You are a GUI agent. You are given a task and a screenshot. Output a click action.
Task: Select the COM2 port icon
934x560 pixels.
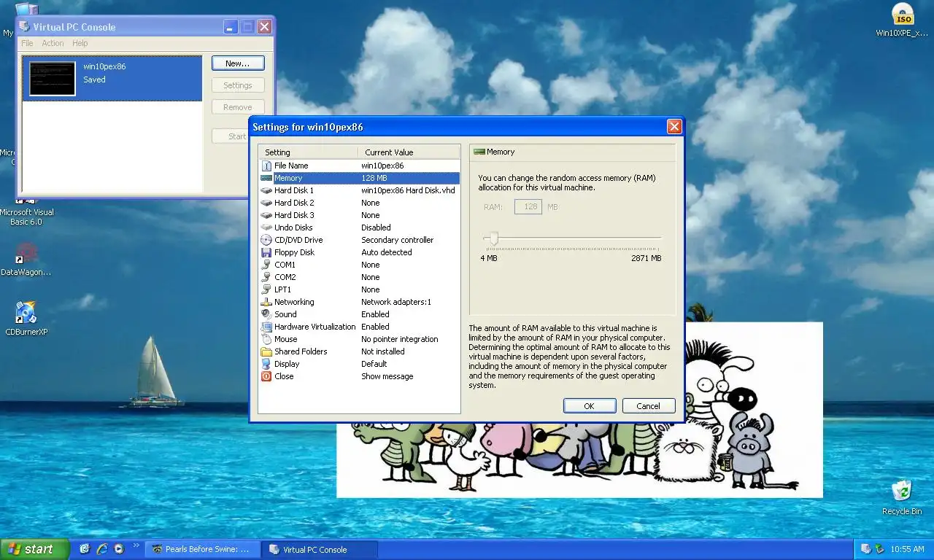tap(266, 277)
